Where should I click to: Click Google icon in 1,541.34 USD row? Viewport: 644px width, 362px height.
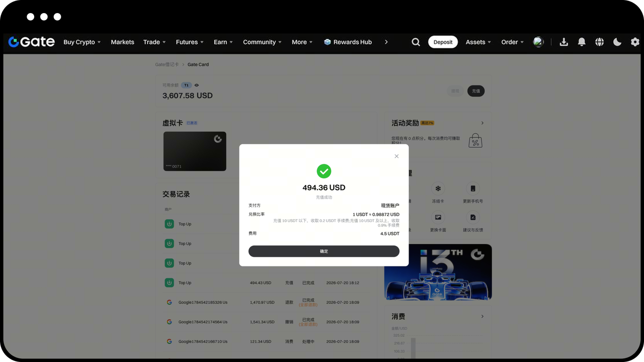coord(170,322)
